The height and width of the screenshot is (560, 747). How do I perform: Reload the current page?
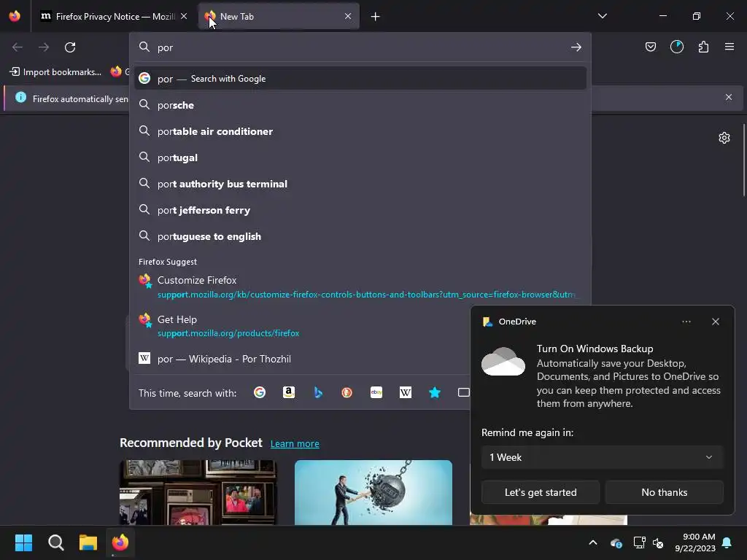tap(70, 47)
